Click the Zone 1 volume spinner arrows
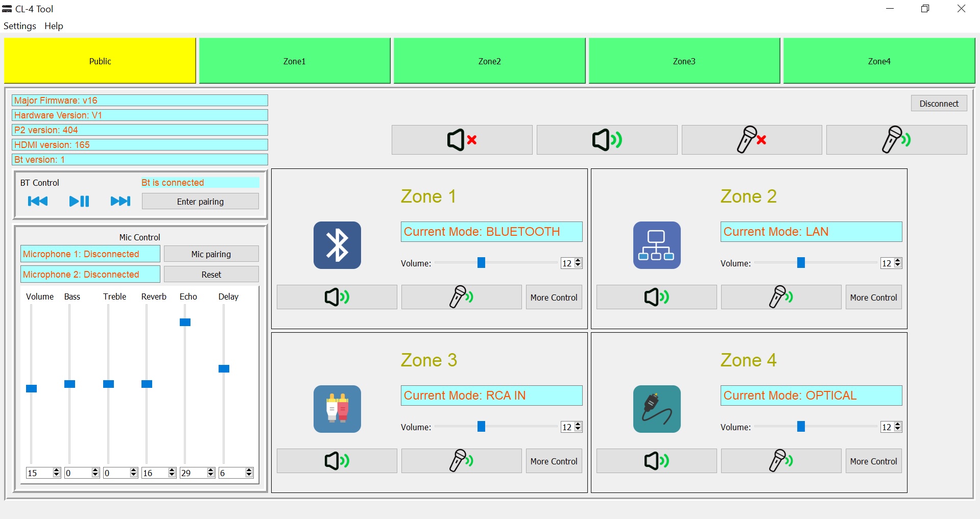980x519 pixels. pyautogui.click(x=578, y=263)
